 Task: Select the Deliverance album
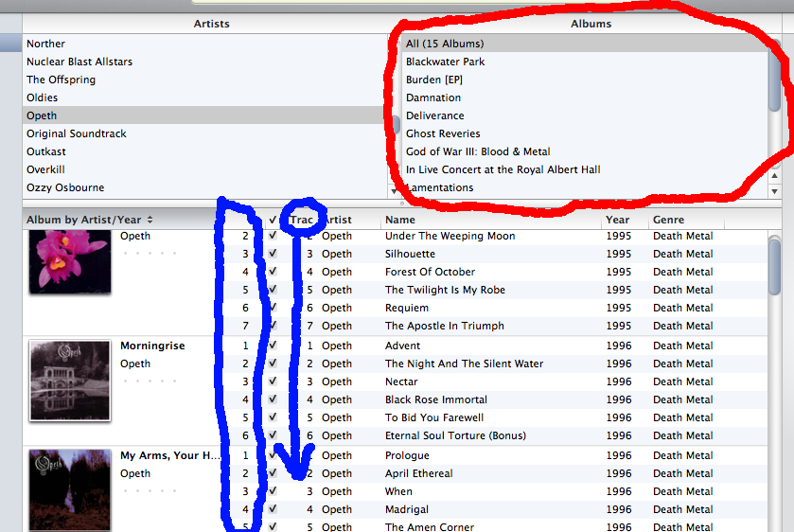(x=585, y=115)
